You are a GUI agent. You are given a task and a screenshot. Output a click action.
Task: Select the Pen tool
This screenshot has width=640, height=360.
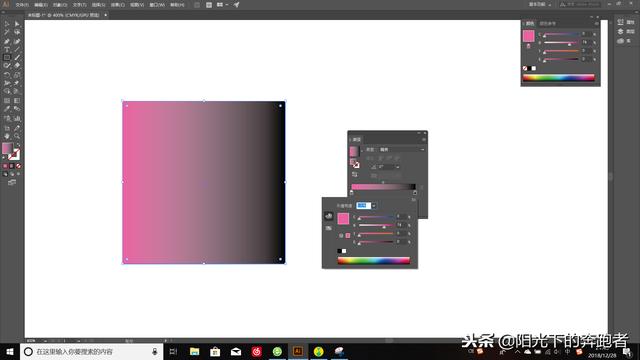coord(7,41)
